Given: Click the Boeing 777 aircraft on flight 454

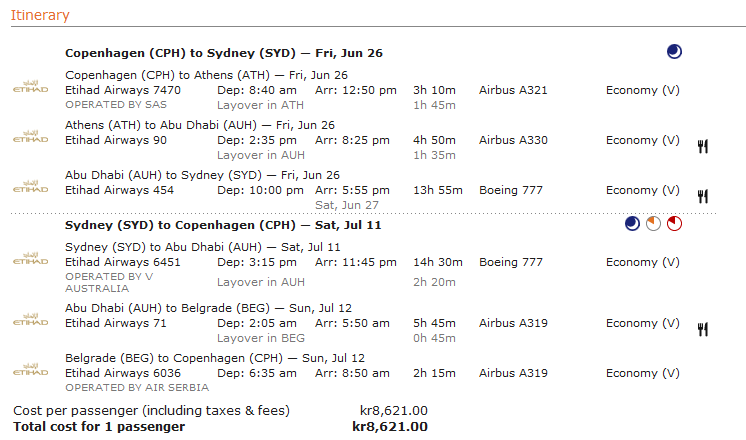Looking at the screenshot, I should coord(511,190).
